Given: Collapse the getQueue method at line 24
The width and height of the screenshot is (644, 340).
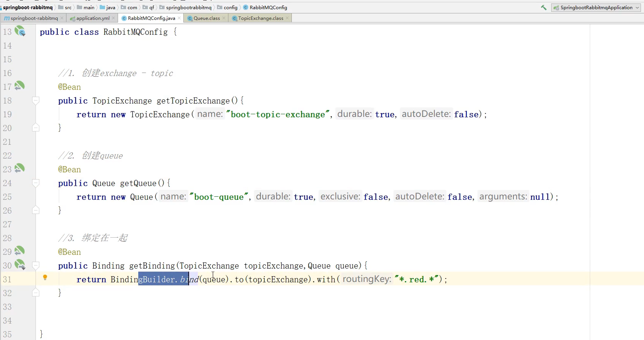Looking at the screenshot, I should click(36, 183).
